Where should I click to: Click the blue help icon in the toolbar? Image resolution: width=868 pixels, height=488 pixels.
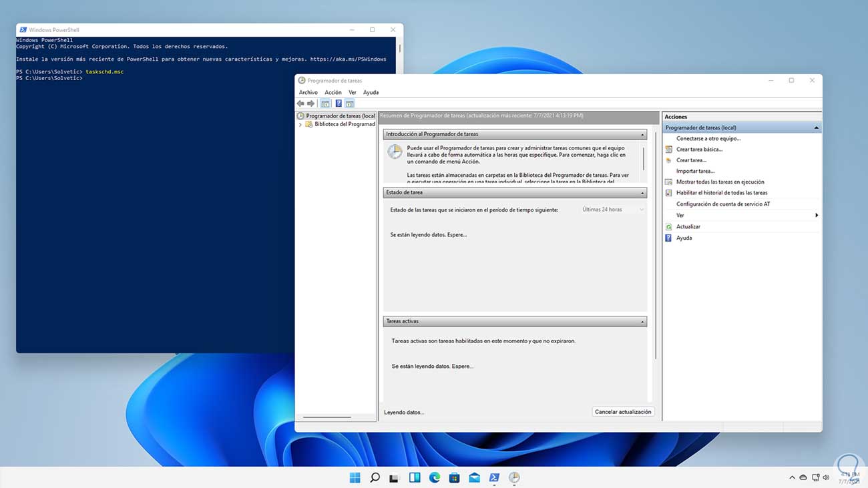339,103
